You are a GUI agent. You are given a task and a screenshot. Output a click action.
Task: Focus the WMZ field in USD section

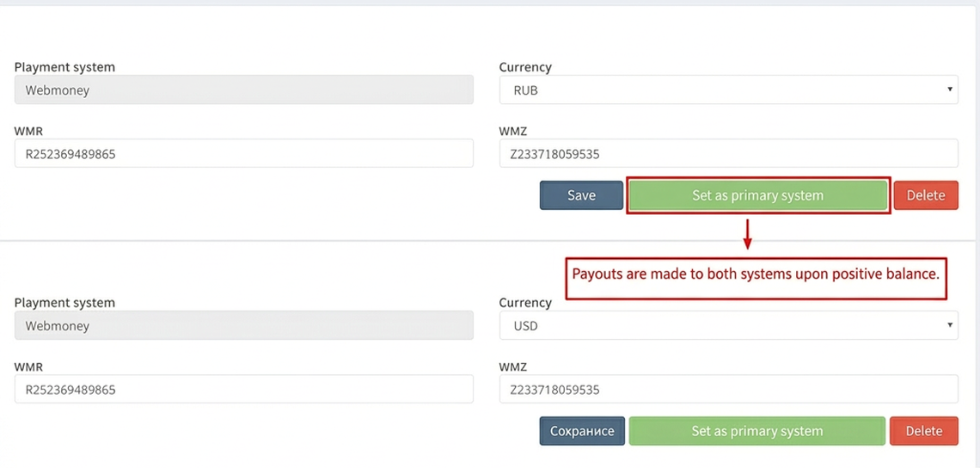(729, 389)
